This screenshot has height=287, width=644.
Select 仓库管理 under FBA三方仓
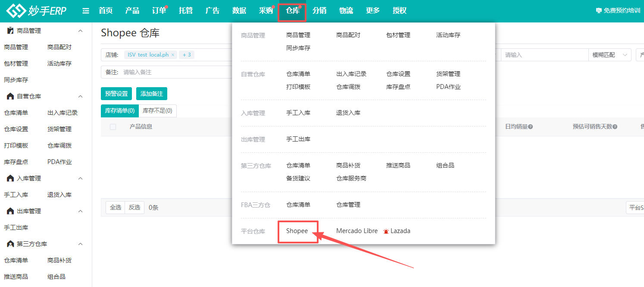click(348, 205)
